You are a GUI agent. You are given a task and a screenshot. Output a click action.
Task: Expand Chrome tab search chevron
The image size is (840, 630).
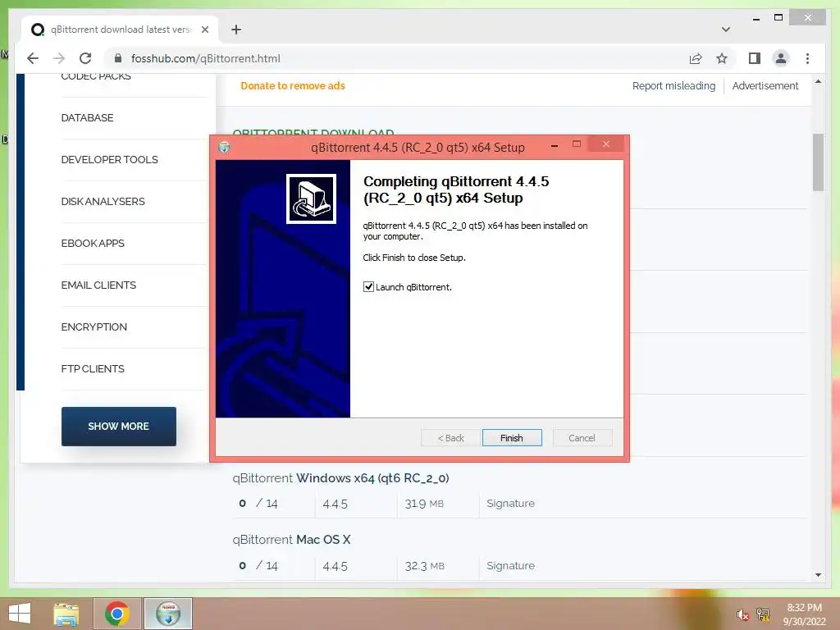726,30
